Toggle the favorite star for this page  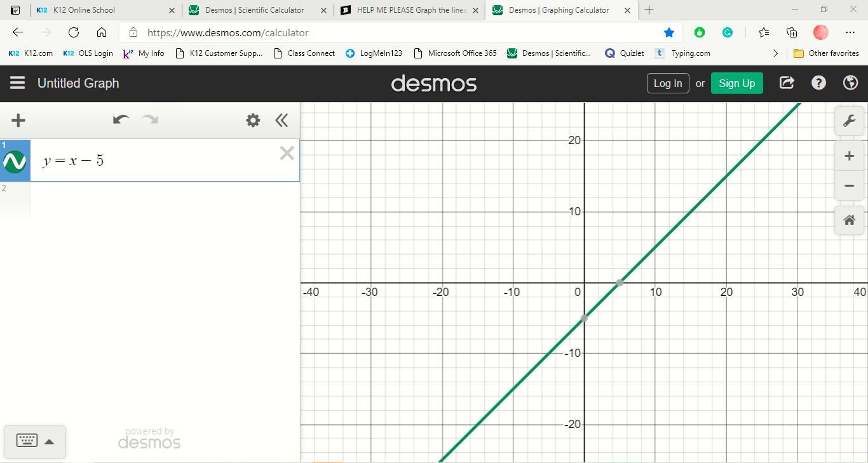tap(669, 32)
